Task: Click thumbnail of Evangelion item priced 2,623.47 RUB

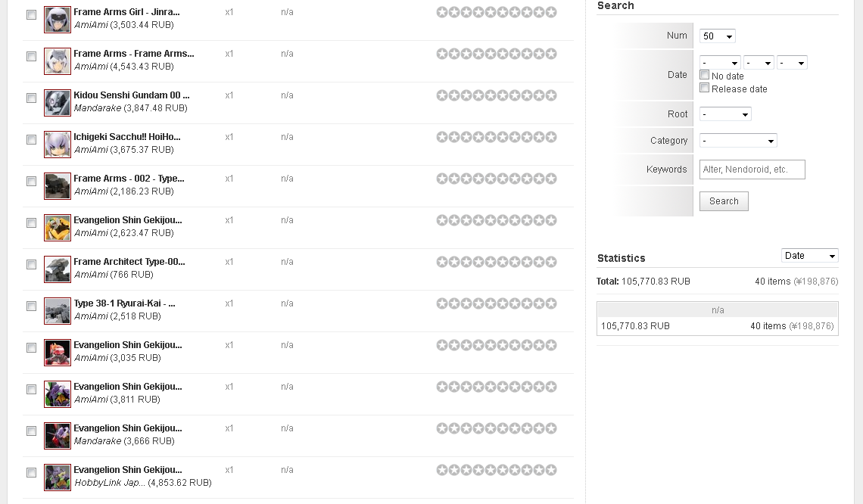Action: [x=57, y=228]
